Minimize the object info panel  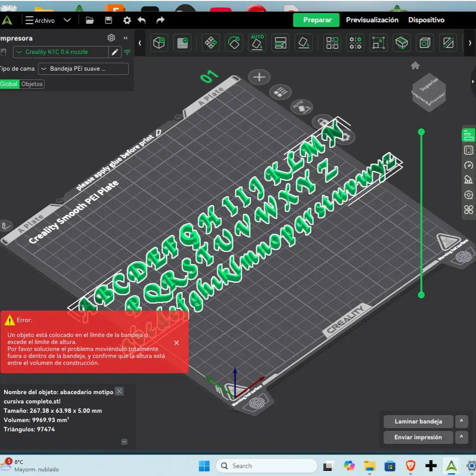coord(124,442)
